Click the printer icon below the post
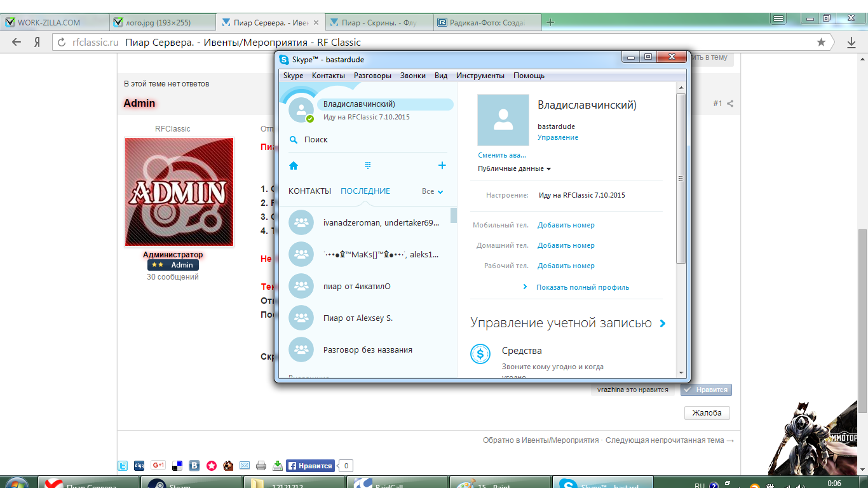This screenshot has width=868, height=488. coord(261,466)
